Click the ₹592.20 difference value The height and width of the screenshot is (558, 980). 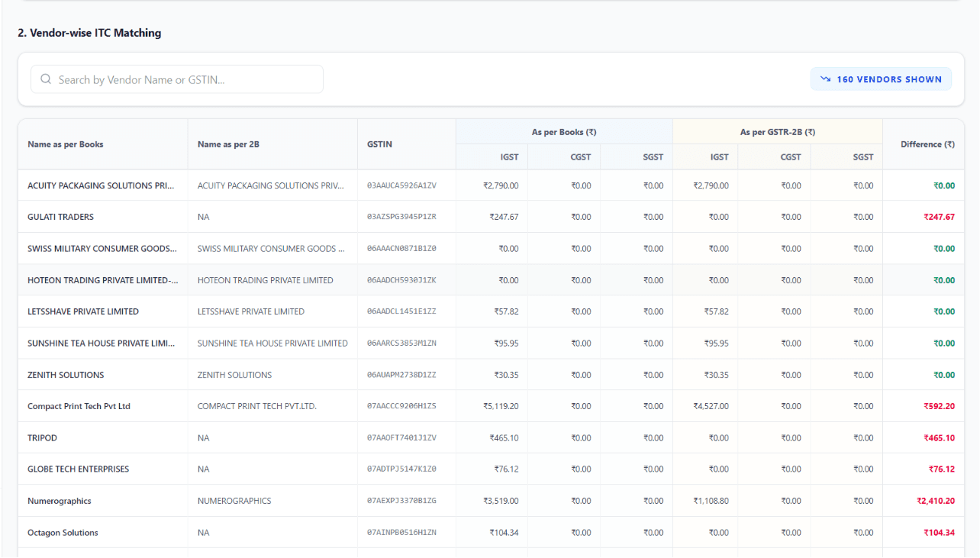pyautogui.click(x=939, y=406)
